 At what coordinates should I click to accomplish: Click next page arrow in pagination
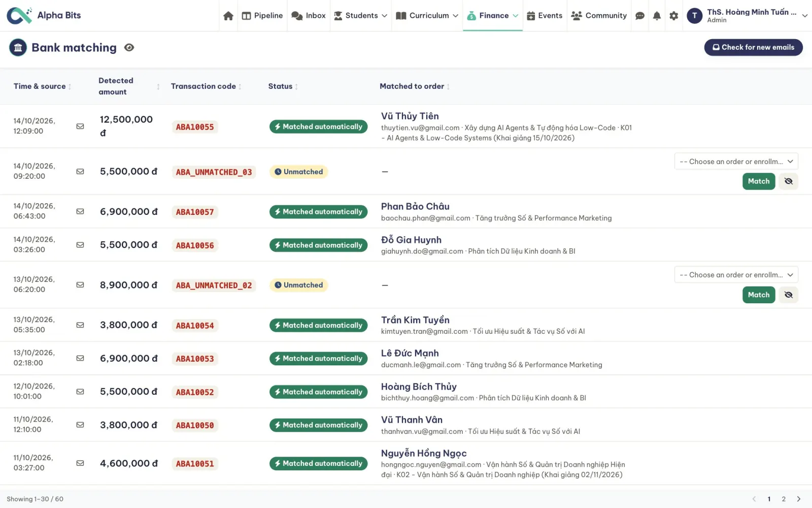[x=799, y=499]
